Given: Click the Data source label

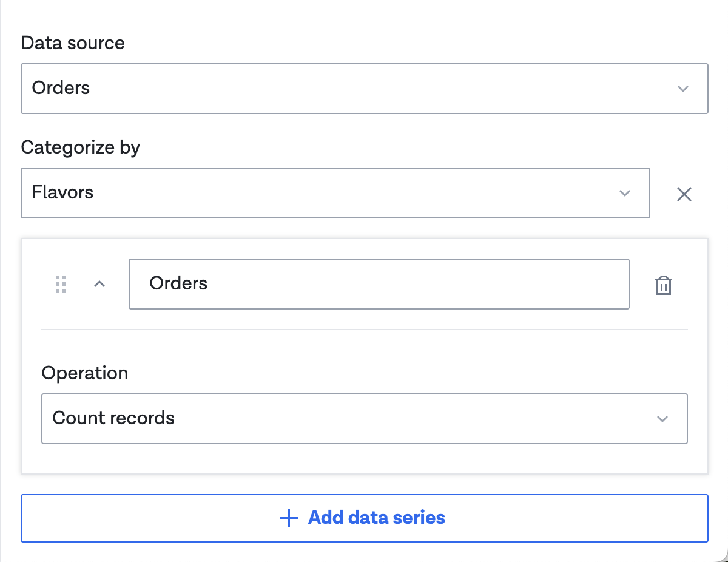Looking at the screenshot, I should pos(73,43).
